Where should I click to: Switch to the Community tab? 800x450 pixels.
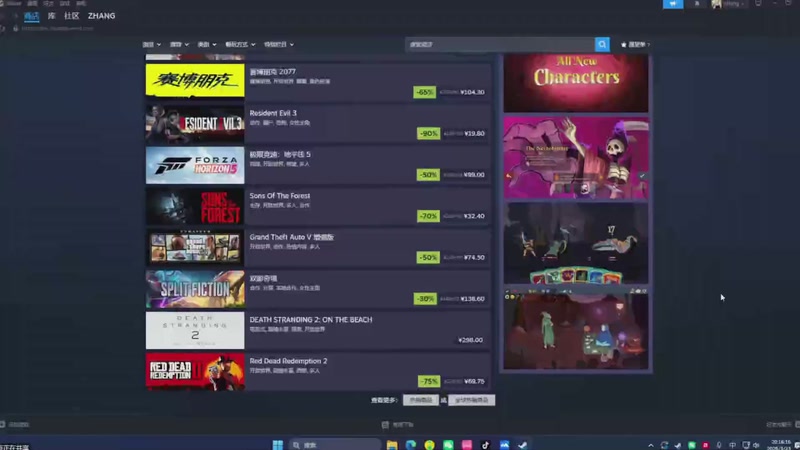coord(71,16)
